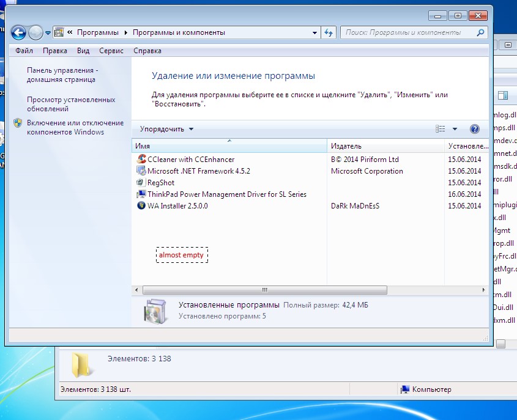This screenshot has height=420, width=517.
Task: Go back with the blue Back arrow
Action: coord(18,32)
